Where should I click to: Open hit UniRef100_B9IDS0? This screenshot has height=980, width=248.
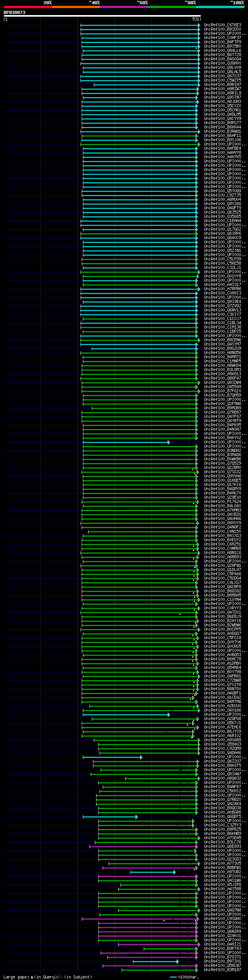coord(222,29)
